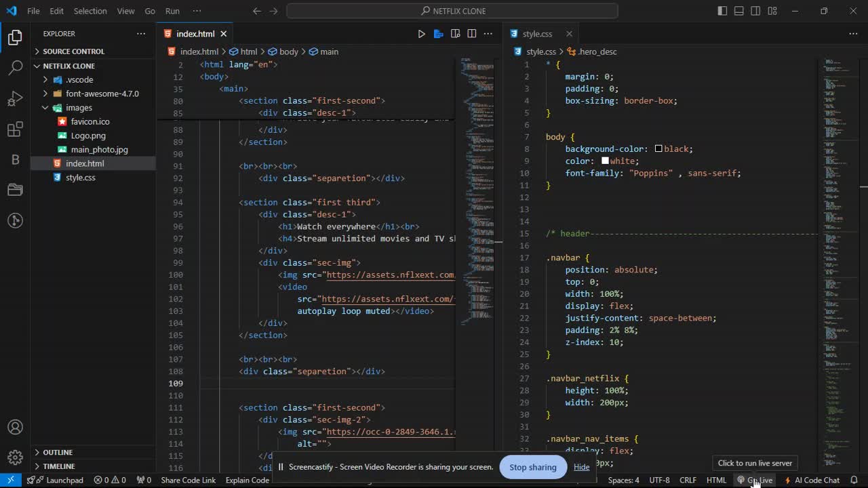Viewport: 868px width, 488px height.
Task: Click the Manage settings gear icon
Action: [x=15, y=457]
